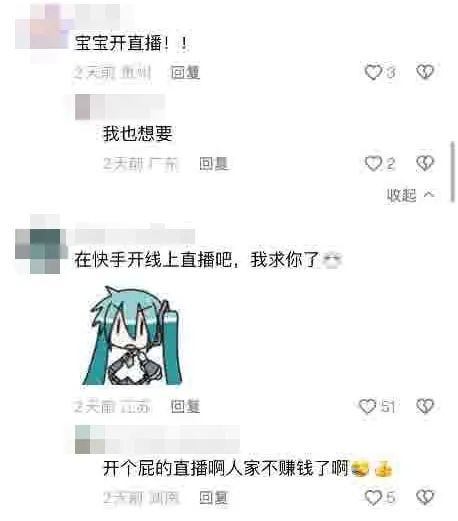Dislike the reply "开个屁的直播啊"
The image size is (458, 521).
(425, 498)
